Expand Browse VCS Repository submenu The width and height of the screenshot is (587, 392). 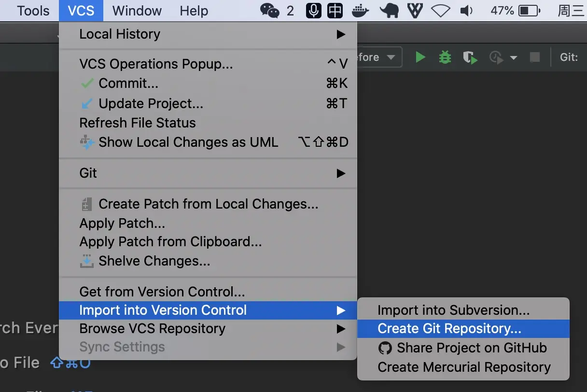pos(208,329)
